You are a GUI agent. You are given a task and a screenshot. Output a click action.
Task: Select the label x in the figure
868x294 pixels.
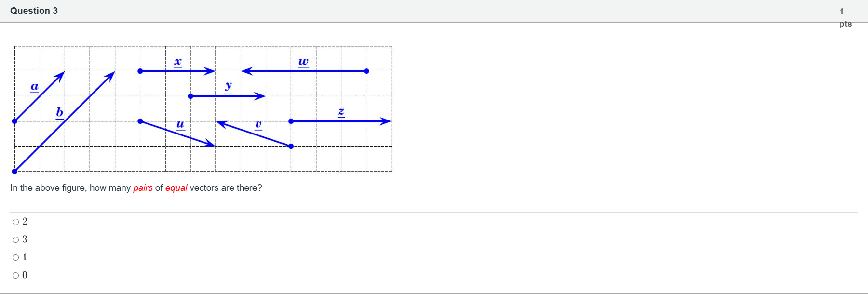[178, 62]
